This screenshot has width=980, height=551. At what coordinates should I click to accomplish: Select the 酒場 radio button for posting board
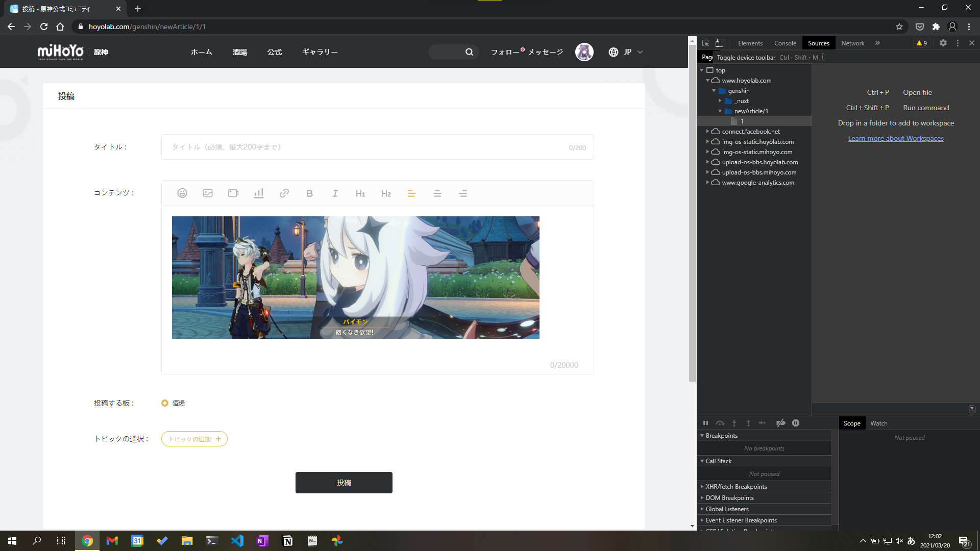pos(164,403)
